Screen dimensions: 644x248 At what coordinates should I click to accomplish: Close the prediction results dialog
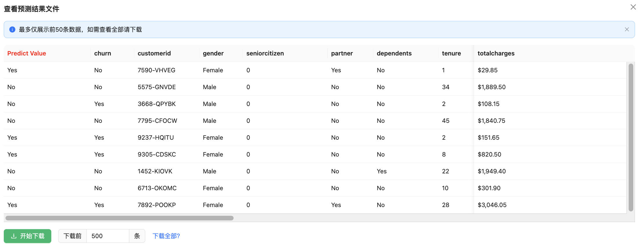[x=633, y=7]
